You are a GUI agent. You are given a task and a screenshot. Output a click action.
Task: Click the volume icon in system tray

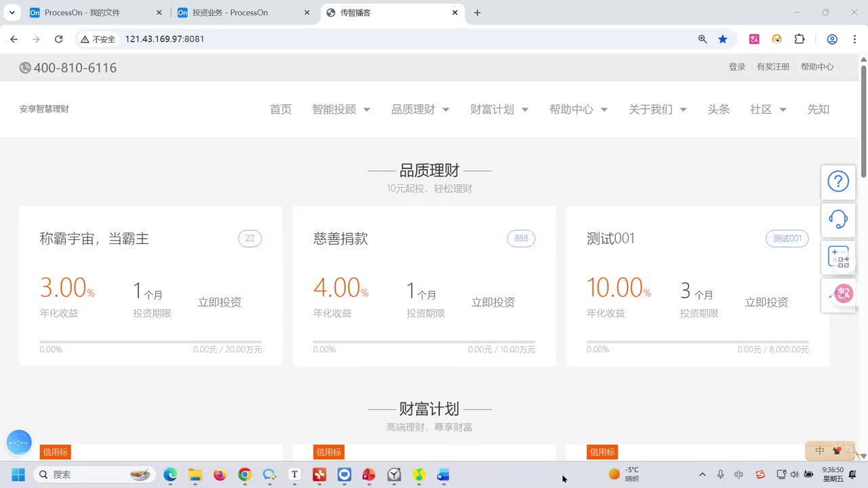pyautogui.click(x=795, y=474)
